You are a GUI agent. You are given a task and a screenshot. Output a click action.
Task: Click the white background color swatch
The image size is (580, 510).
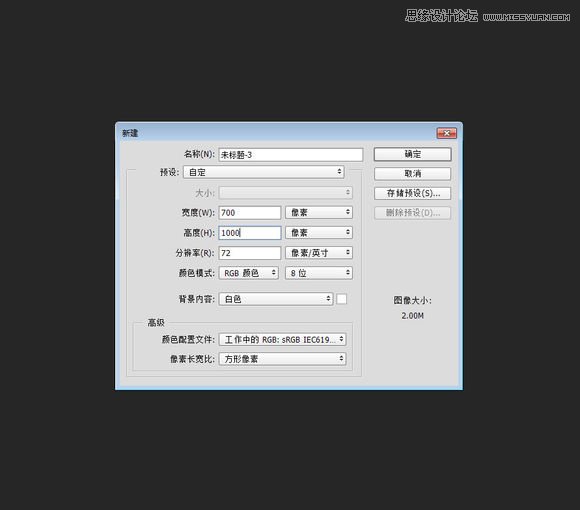coord(342,299)
